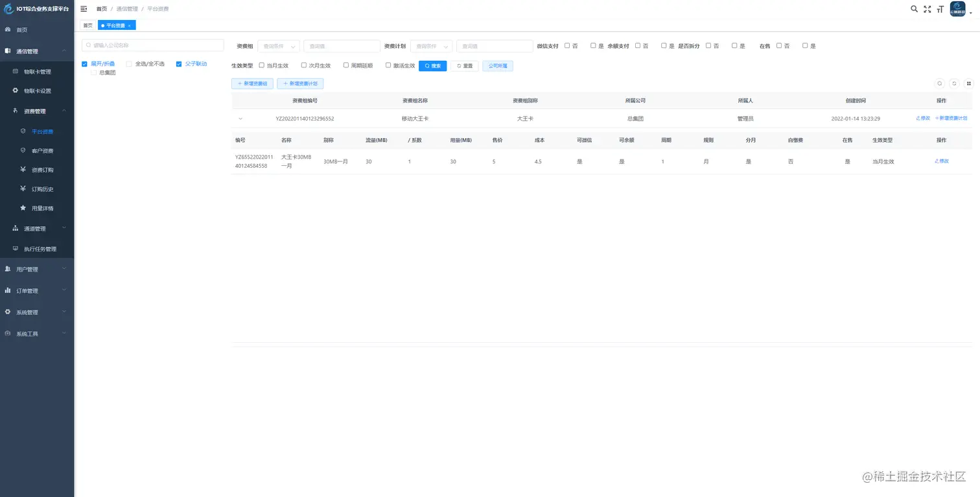Focus the 资费计划 查询值 input
The width and height of the screenshot is (980, 497).
(x=495, y=46)
